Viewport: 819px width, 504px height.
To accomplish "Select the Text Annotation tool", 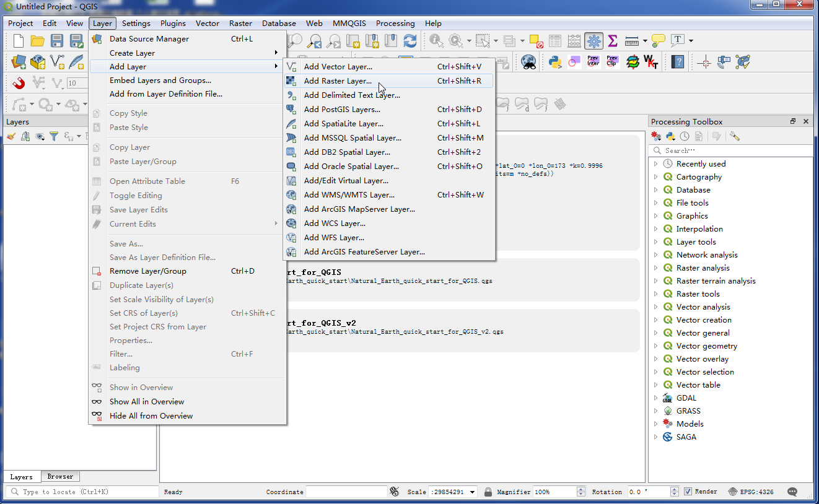I will (677, 41).
